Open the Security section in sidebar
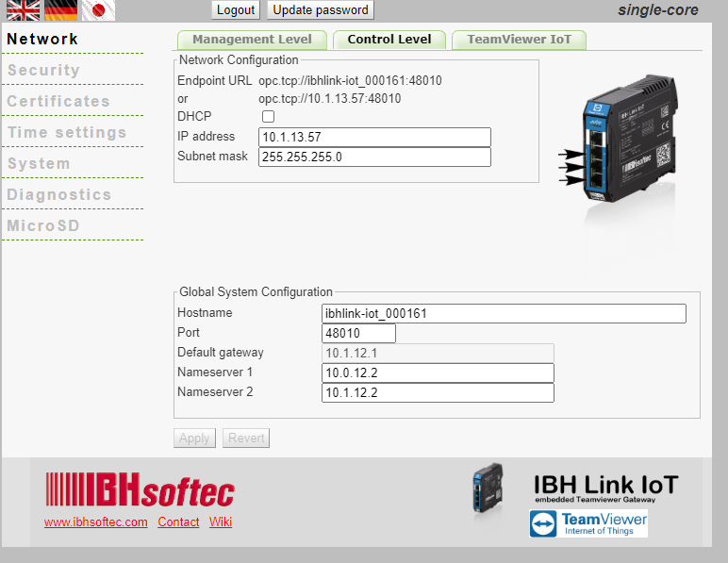Image resolution: width=728 pixels, height=563 pixels. [43, 70]
